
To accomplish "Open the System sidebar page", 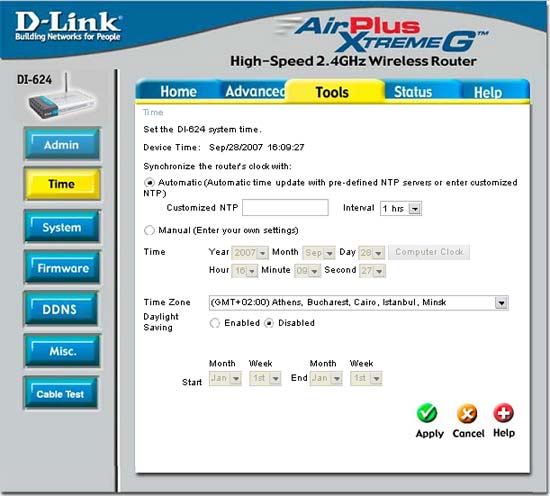I will point(62,227).
